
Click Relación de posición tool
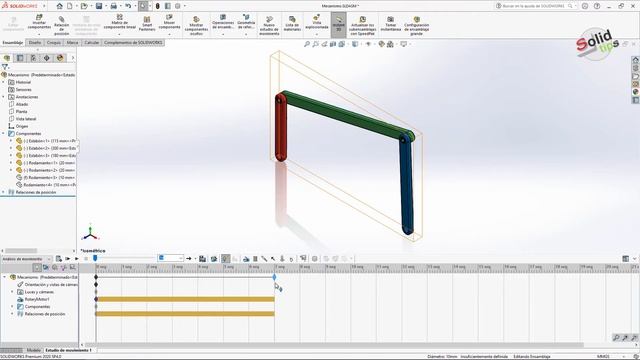point(62,25)
